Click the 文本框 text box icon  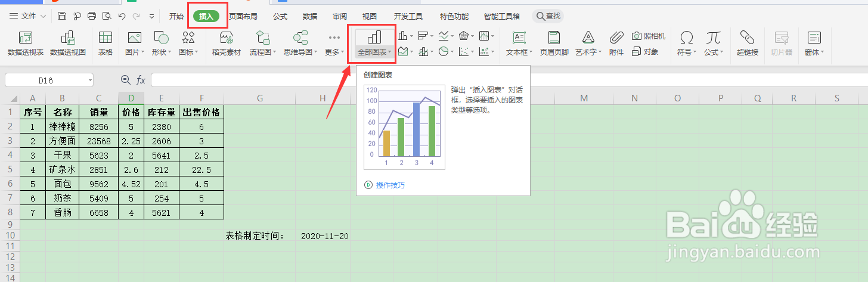519,38
